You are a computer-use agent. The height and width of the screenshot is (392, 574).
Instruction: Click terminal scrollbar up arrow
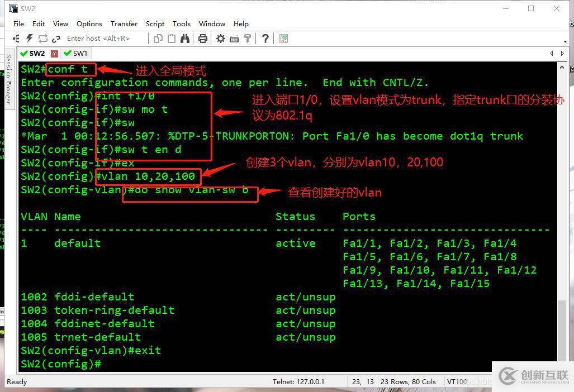(562, 67)
